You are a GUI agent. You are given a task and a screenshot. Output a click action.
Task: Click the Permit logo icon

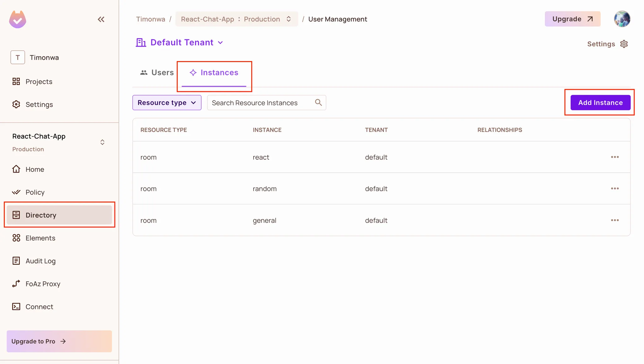(18, 20)
